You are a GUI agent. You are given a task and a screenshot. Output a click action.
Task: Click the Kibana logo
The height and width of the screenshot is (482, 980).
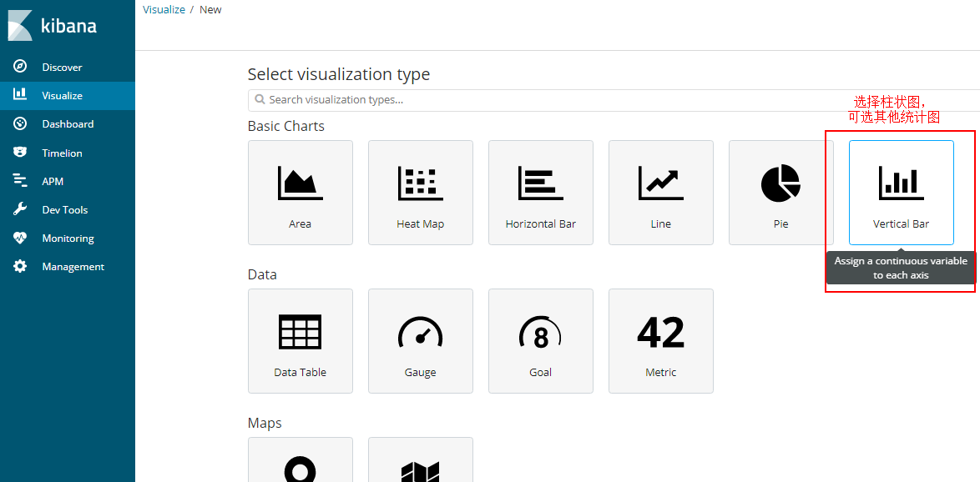pos(20,26)
